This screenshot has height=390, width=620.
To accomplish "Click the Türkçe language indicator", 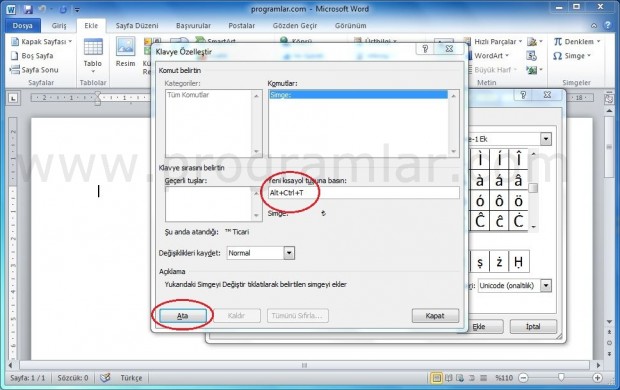I will coord(131,378).
